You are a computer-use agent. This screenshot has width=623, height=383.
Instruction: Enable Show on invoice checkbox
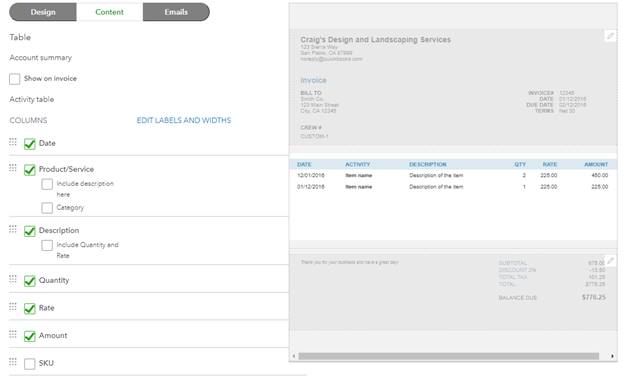point(15,79)
